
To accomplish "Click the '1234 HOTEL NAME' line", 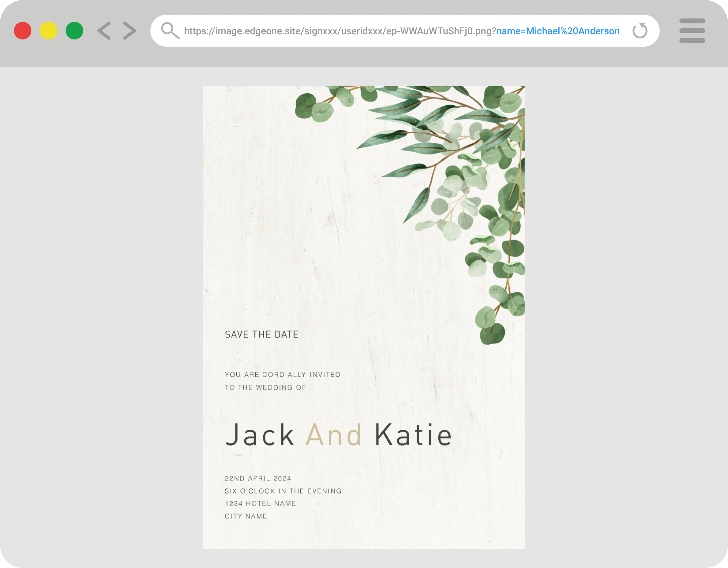I will [x=260, y=503].
